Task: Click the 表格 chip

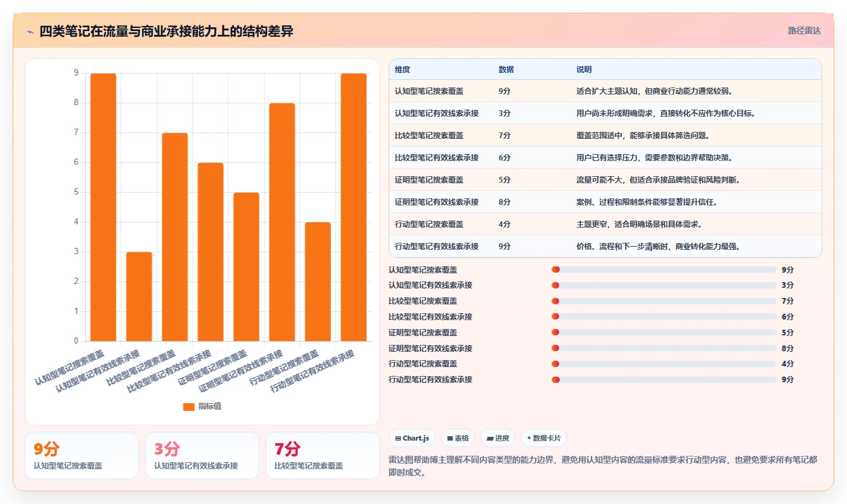Action: click(x=458, y=438)
